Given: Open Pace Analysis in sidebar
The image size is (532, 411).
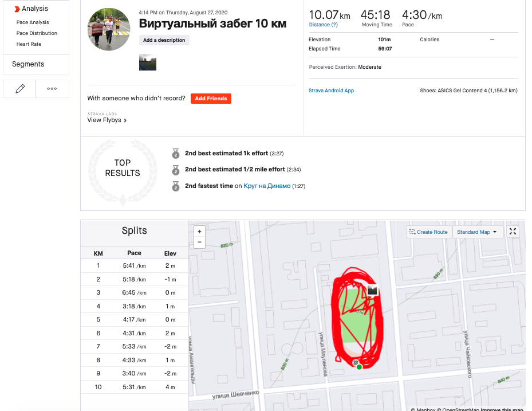Looking at the screenshot, I should 33,22.
